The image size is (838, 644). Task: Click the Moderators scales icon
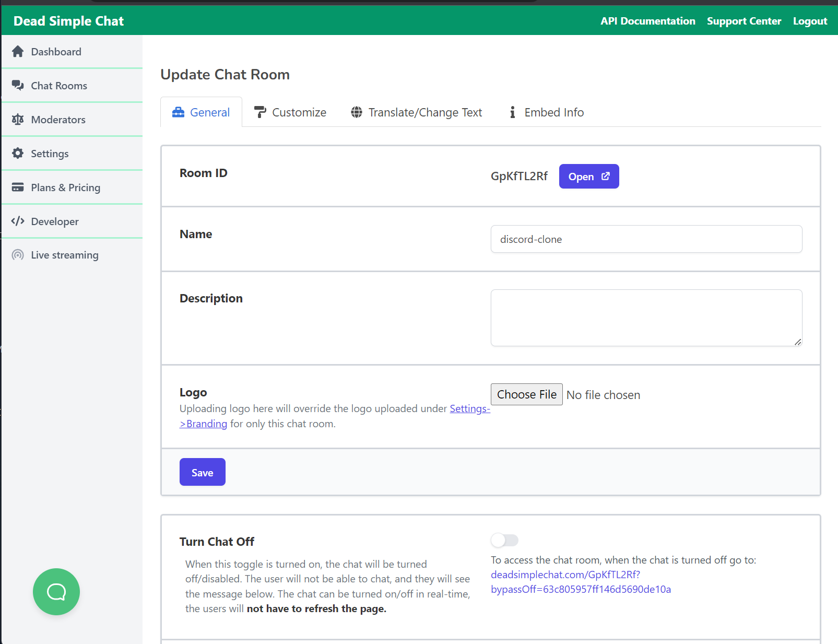18,119
